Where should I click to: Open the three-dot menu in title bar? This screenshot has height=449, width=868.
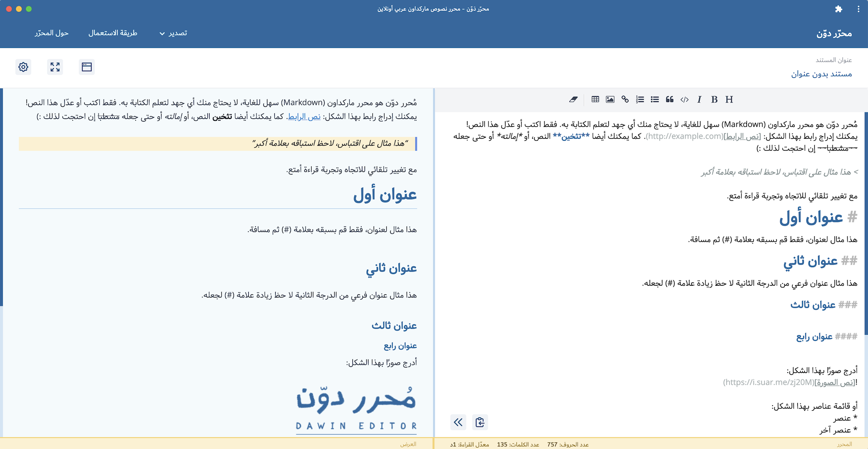click(858, 9)
